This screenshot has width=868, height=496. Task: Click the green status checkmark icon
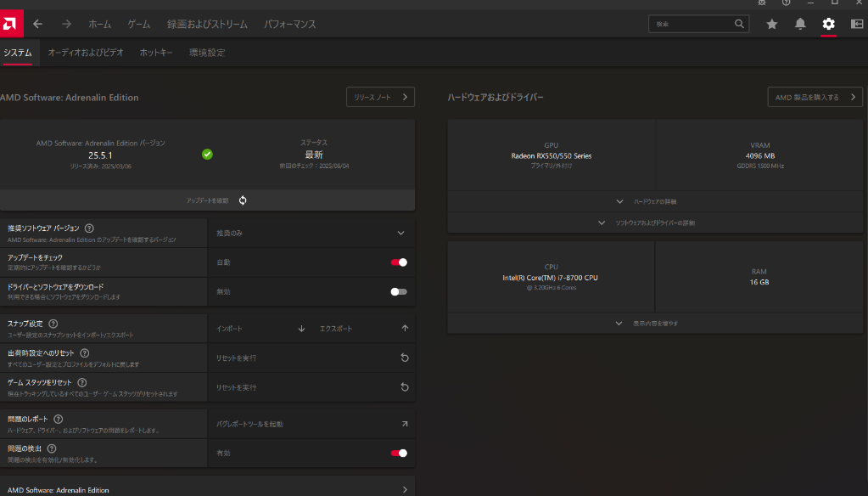pyautogui.click(x=207, y=154)
